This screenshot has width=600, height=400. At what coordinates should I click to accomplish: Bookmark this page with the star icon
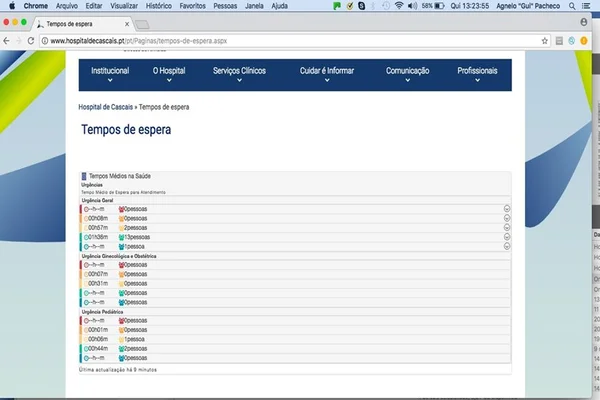tap(545, 41)
